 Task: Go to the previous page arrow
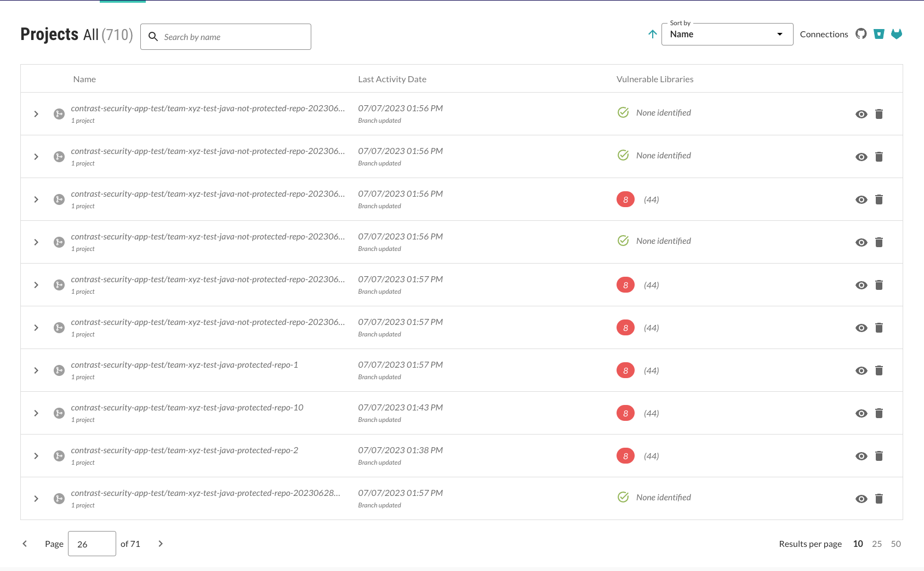click(x=25, y=544)
